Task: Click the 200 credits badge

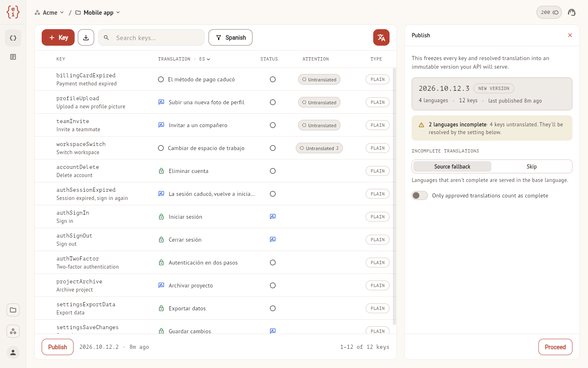Action: tap(549, 12)
